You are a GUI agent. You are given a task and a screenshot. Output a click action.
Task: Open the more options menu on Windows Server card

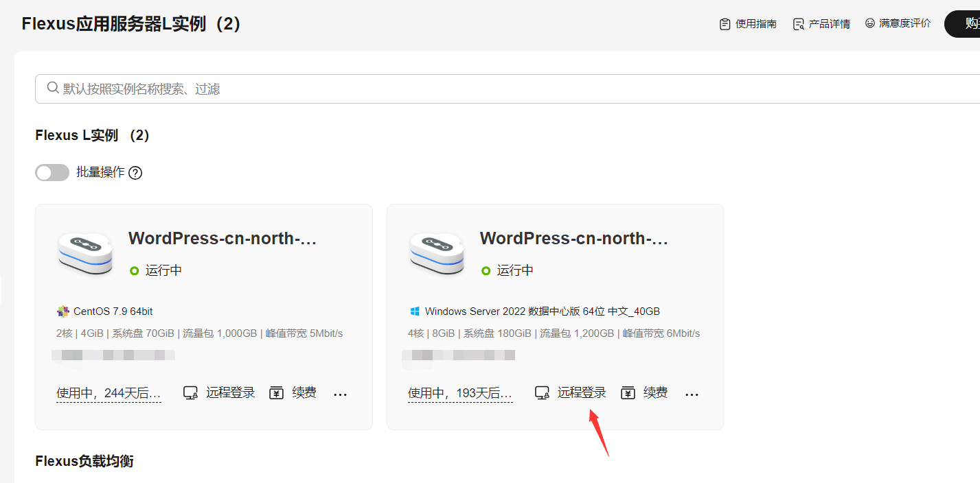[692, 394]
